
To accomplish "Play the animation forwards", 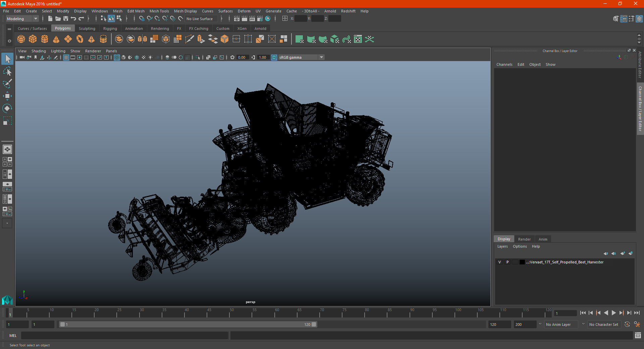I will click(613, 313).
